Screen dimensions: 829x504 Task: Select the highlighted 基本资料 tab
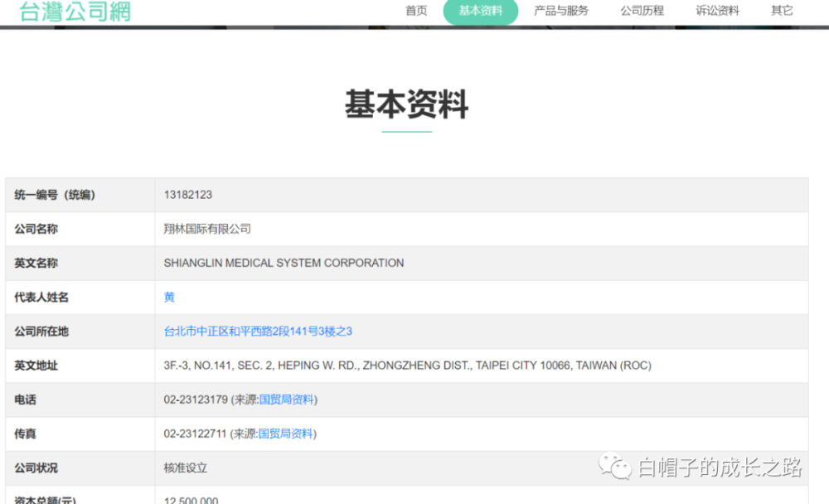(x=481, y=11)
